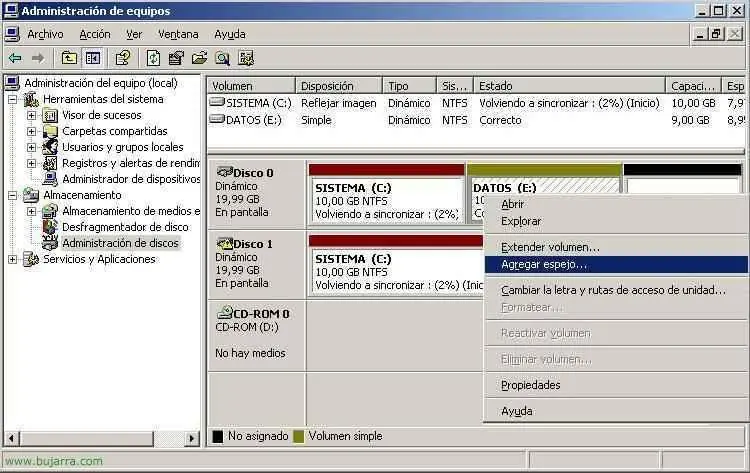Click the Disco 1 warning disk icon
The height and width of the screenshot is (473, 750).
(x=224, y=243)
